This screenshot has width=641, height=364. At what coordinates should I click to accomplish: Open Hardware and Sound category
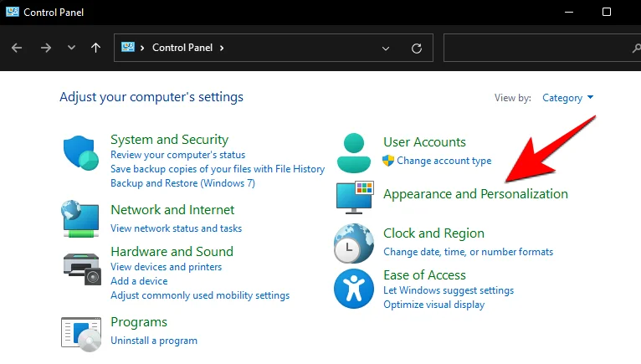coord(172,252)
